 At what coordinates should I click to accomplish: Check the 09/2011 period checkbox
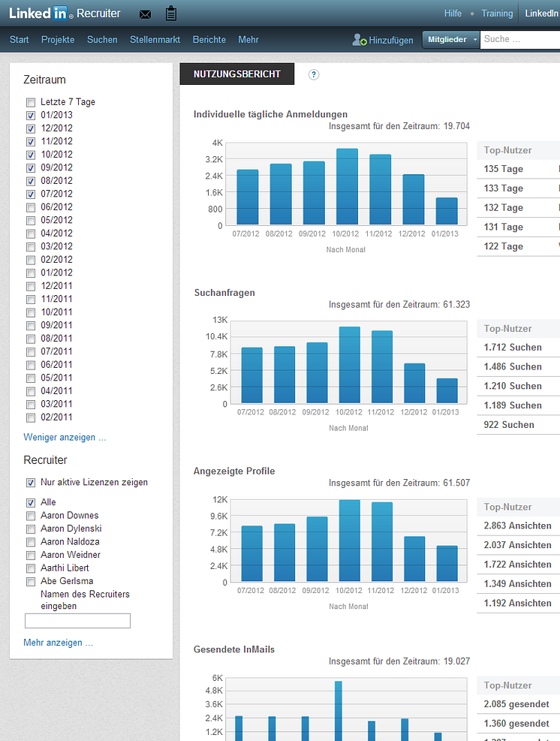pyautogui.click(x=31, y=326)
